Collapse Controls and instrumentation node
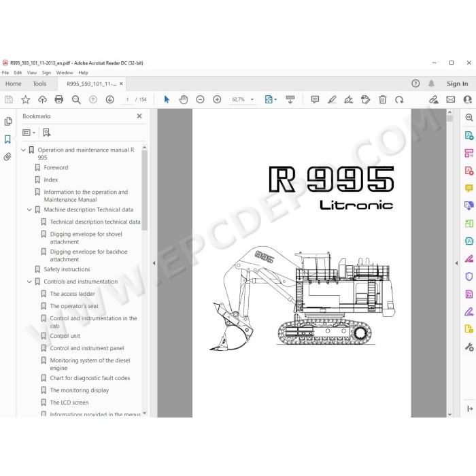The width and height of the screenshot is (476, 476). tap(29, 282)
